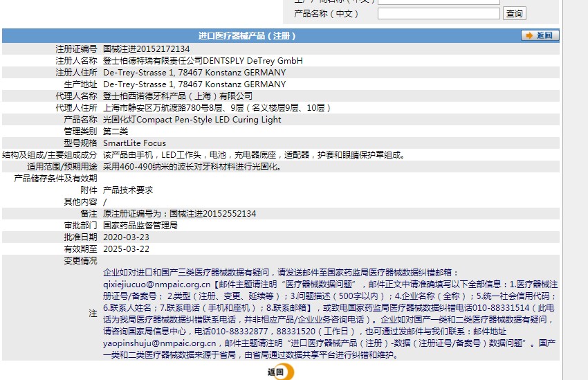Click approval department 国家药品监督管理局

click(140, 226)
